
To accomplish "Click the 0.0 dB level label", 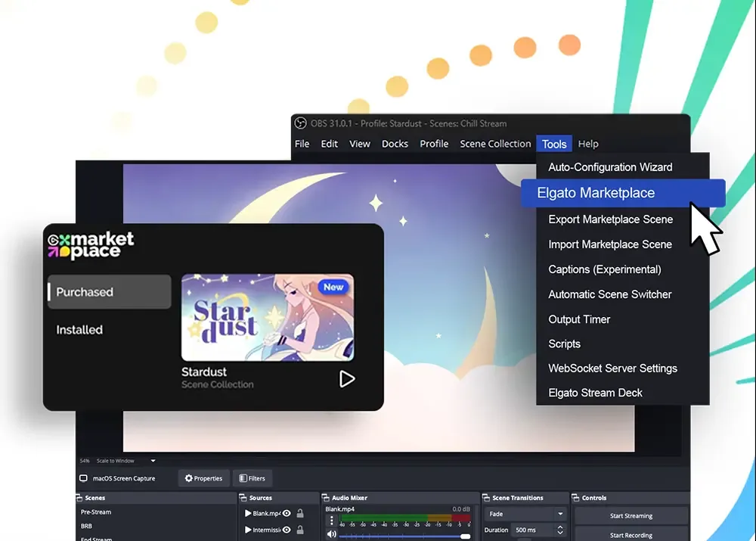I will (x=461, y=509).
